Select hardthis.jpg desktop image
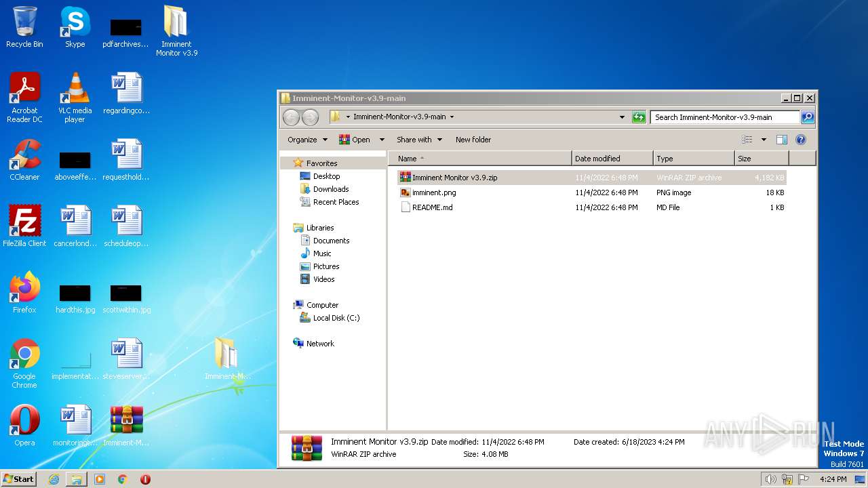This screenshot has height=488, width=868. (75, 298)
